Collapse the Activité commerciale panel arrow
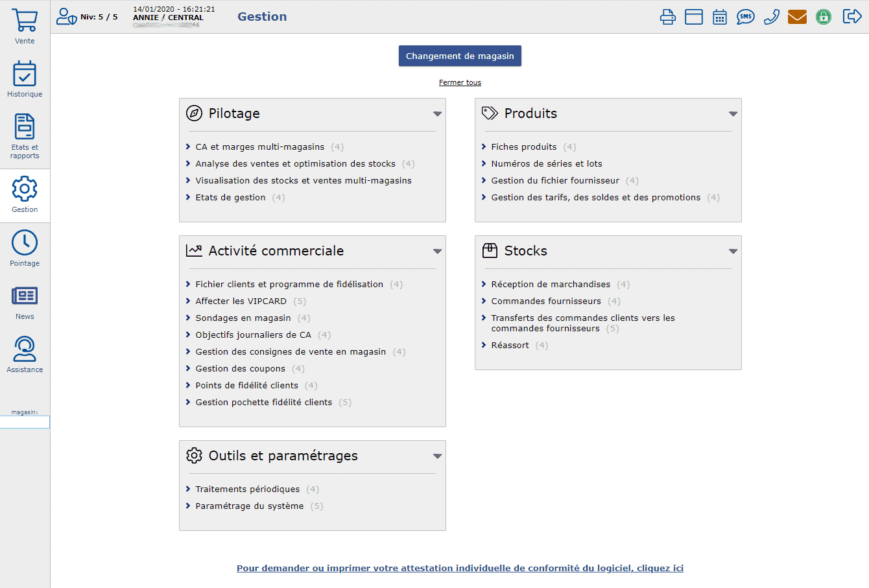 point(437,252)
